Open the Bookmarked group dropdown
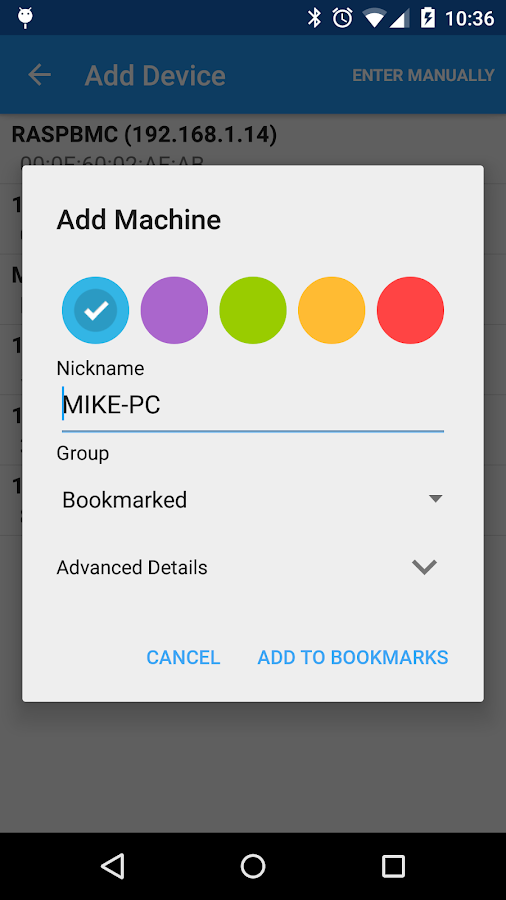This screenshot has width=506, height=900. tap(252, 500)
